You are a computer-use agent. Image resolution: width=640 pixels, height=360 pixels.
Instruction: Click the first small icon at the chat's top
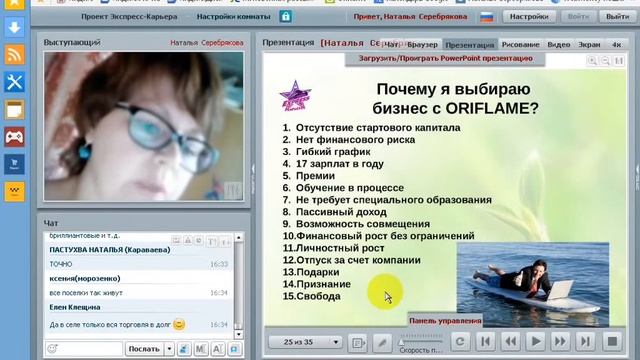click(x=176, y=240)
